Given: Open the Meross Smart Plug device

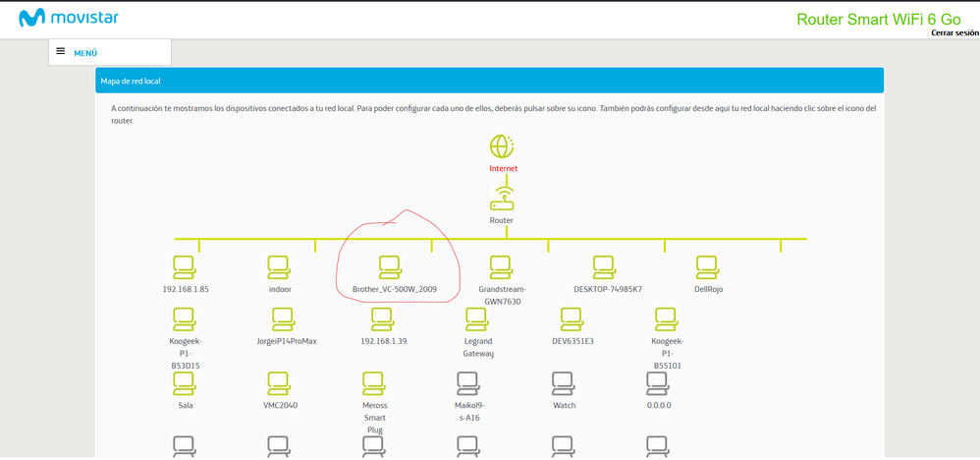Looking at the screenshot, I should pos(373,382).
